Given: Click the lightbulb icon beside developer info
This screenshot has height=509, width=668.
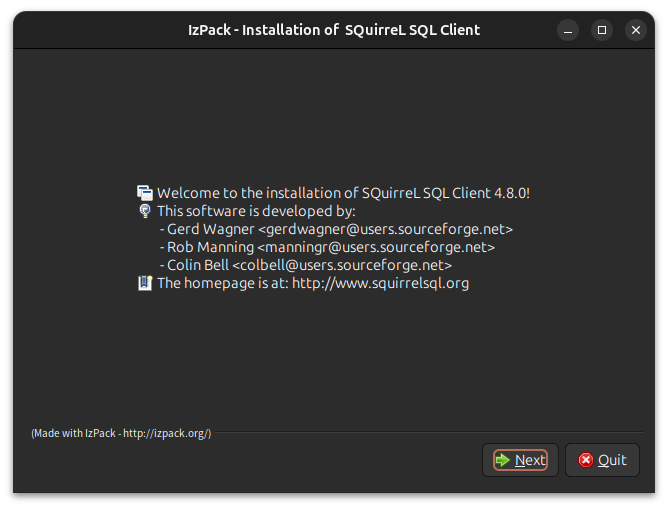Looking at the screenshot, I should click(x=145, y=211).
